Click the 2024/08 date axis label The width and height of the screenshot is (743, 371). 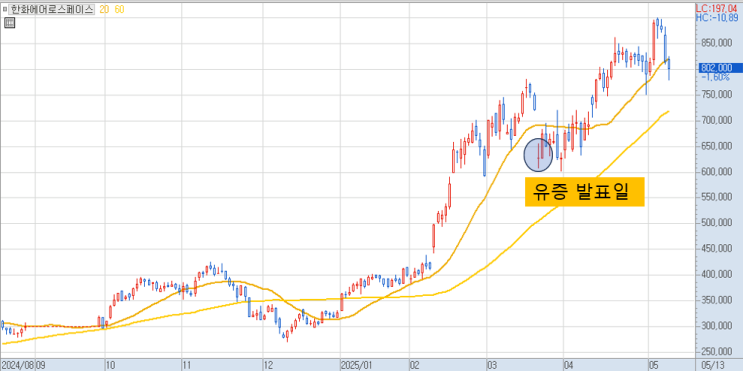17,365
